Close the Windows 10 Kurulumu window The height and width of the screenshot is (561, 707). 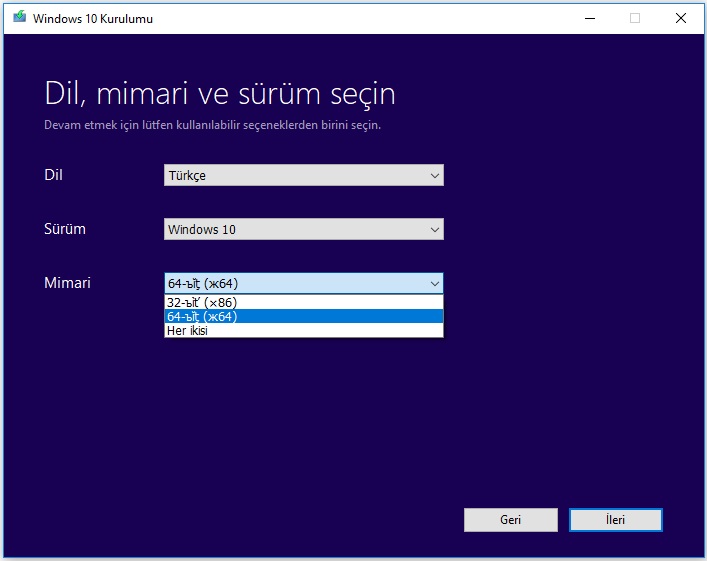tap(681, 18)
